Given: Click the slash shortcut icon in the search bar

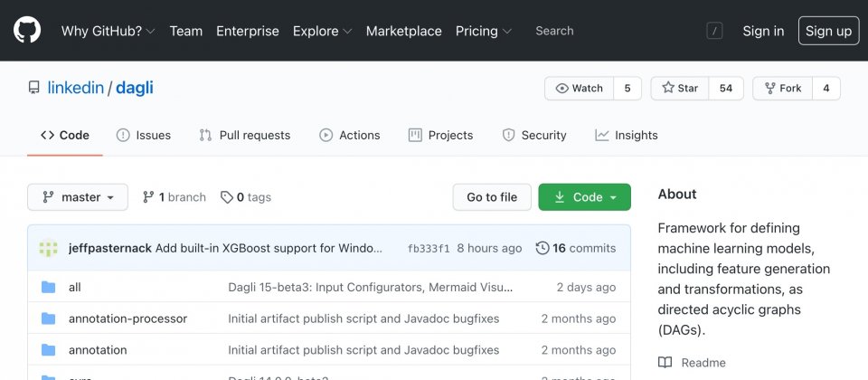Looking at the screenshot, I should pos(714,31).
